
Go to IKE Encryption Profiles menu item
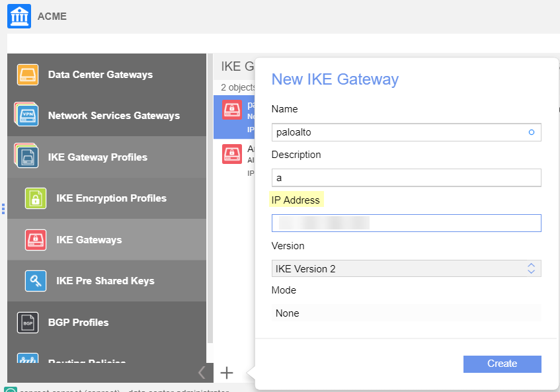(x=111, y=198)
